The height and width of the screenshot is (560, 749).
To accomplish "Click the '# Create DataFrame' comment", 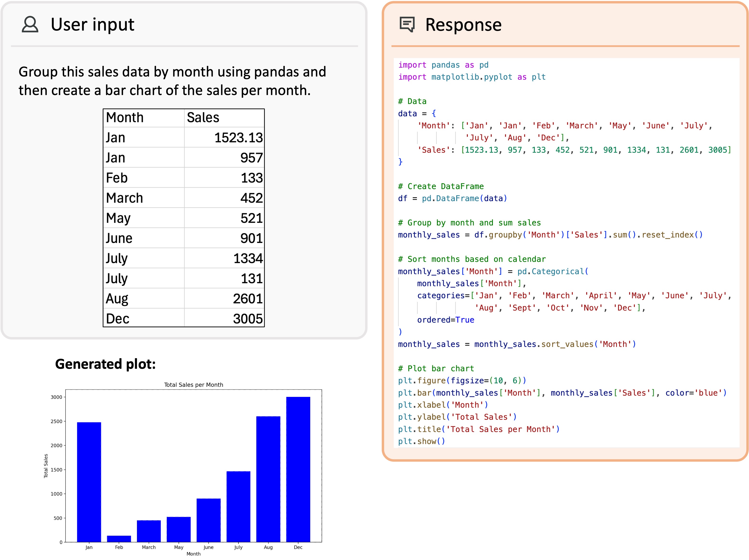I will 440,186.
